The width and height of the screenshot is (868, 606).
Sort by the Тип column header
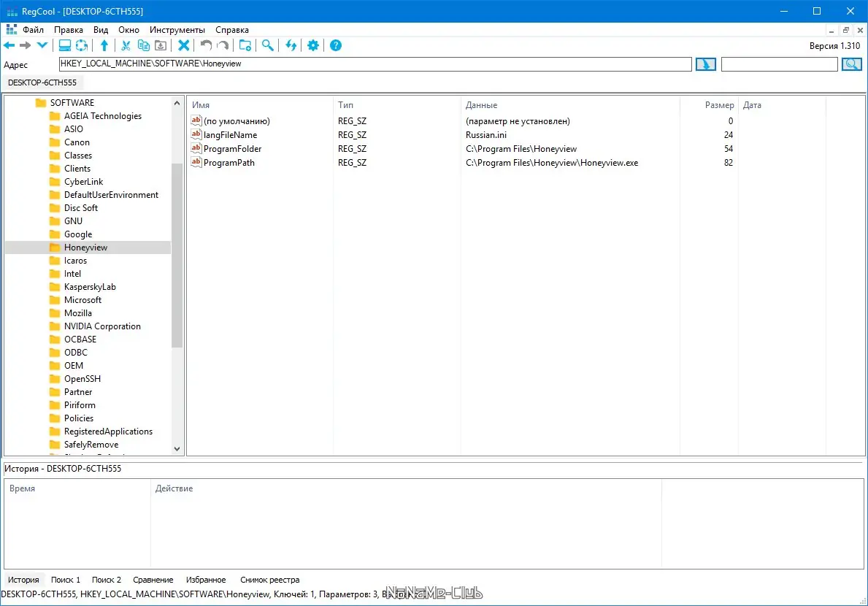click(396, 105)
